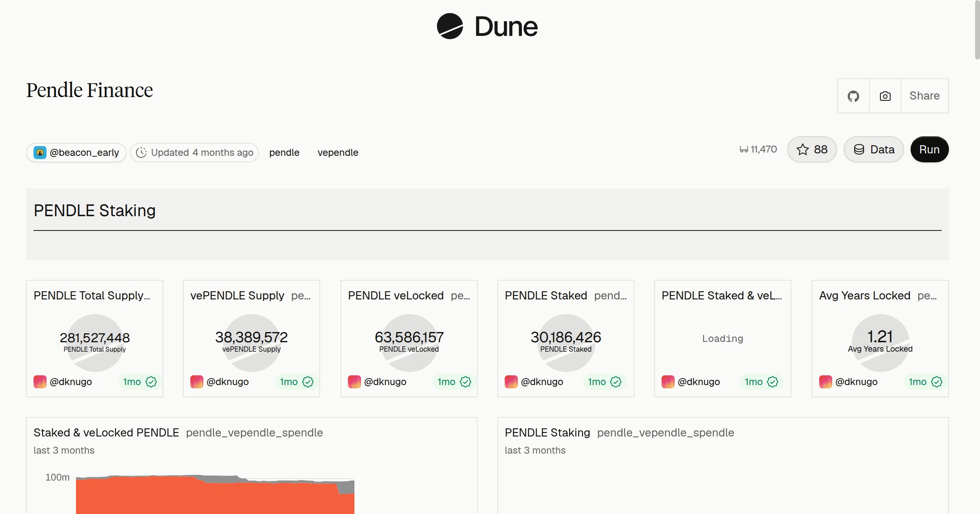
Task: Click the Updated 4 months ago chip
Action: [x=194, y=153]
